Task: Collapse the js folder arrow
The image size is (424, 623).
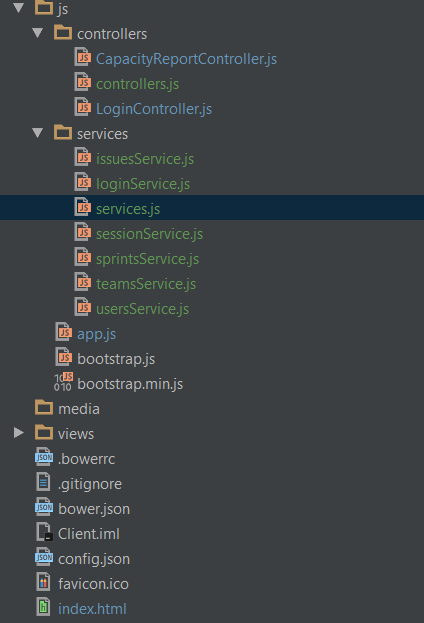Action: [x=19, y=8]
